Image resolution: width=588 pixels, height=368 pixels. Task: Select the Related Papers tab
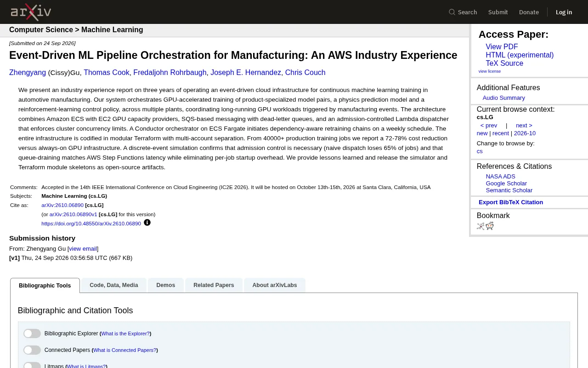214,285
